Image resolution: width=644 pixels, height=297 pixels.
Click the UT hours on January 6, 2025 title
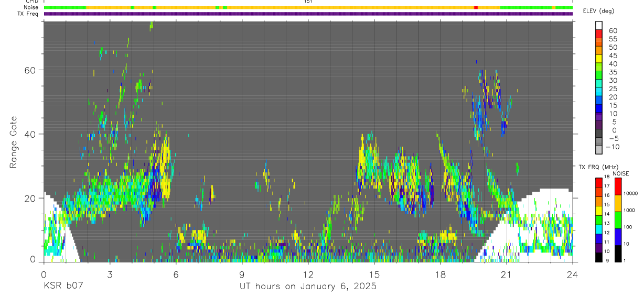[x=308, y=287]
